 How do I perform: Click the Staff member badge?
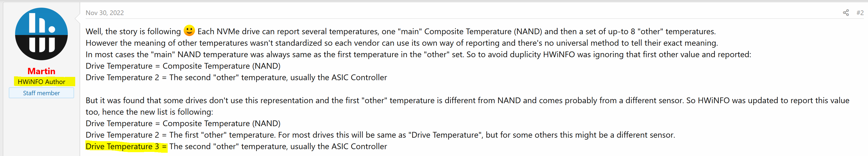(41, 93)
